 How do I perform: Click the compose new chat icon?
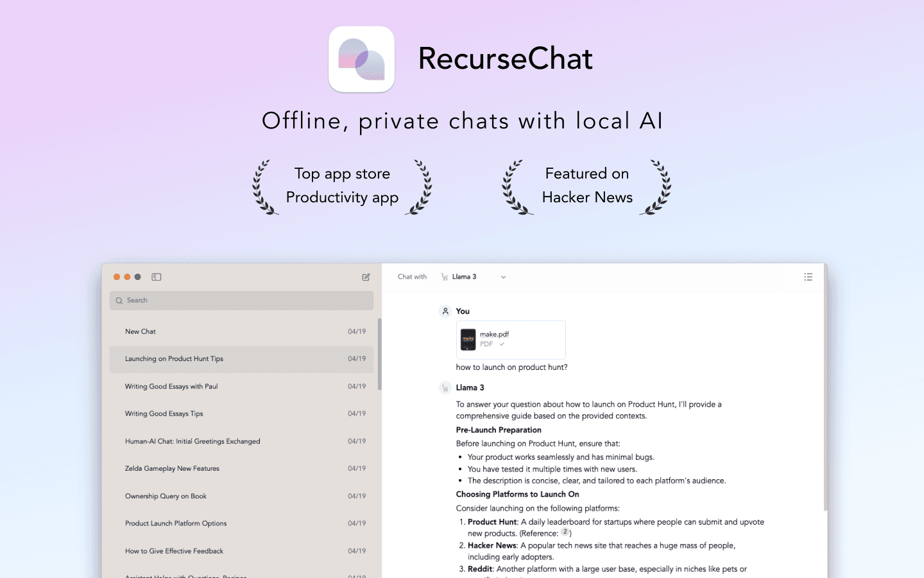(366, 277)
